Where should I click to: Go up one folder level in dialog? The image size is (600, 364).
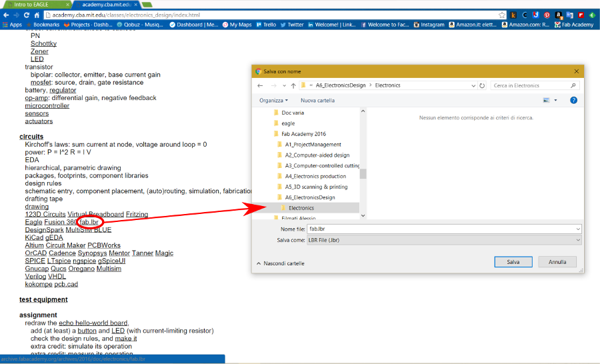(293, 85)
